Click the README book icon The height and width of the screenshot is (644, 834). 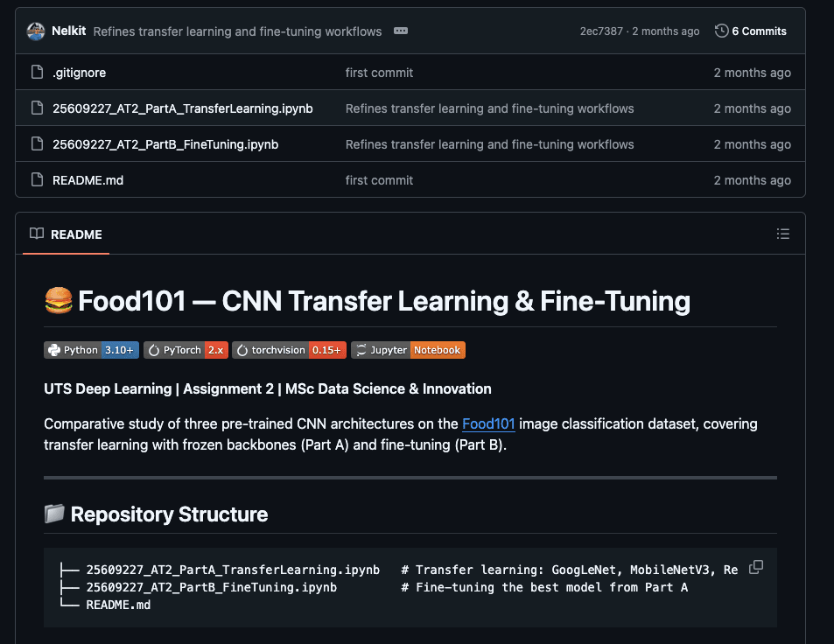(x=37, y=234)
